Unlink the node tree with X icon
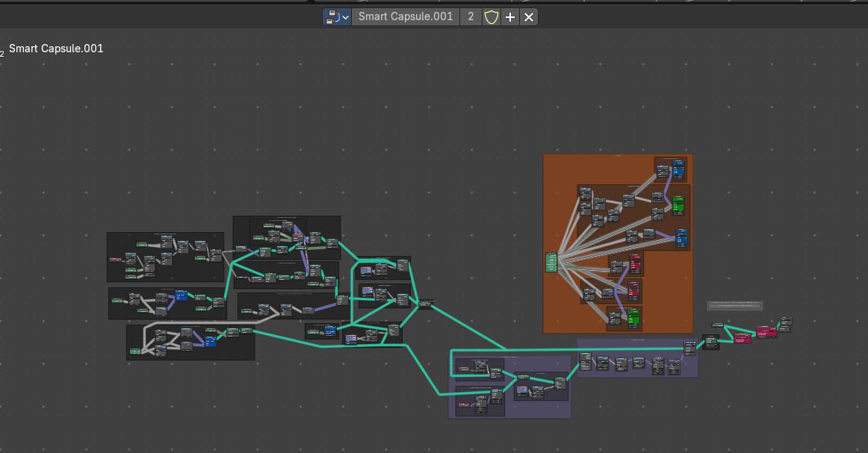 point(529,16)
